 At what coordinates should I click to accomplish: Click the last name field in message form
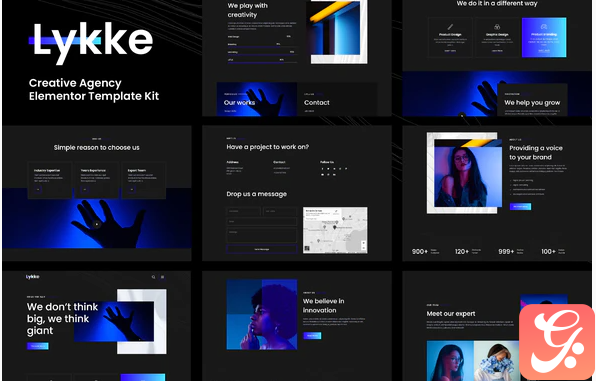(280, 211)
